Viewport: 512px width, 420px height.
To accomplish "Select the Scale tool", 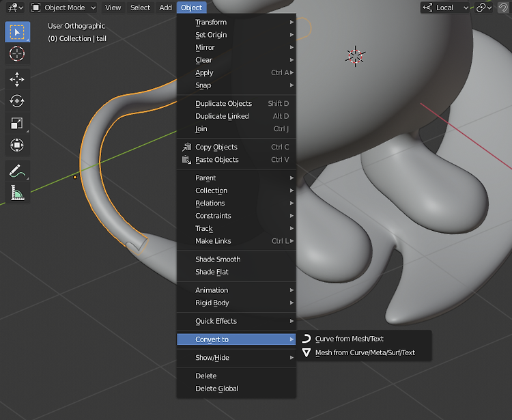I will pyautogui.click(x=17, y=123).
